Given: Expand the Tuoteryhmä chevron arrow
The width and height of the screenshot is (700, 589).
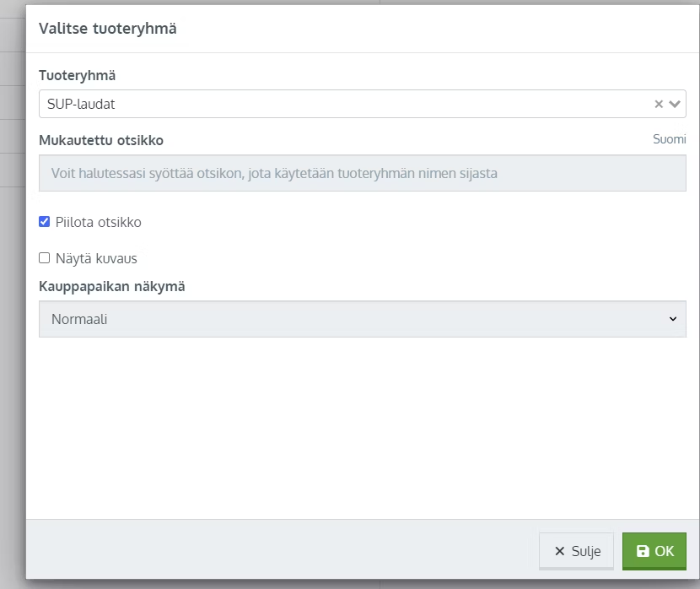Looking at the screenshot, I should (675, 104).
